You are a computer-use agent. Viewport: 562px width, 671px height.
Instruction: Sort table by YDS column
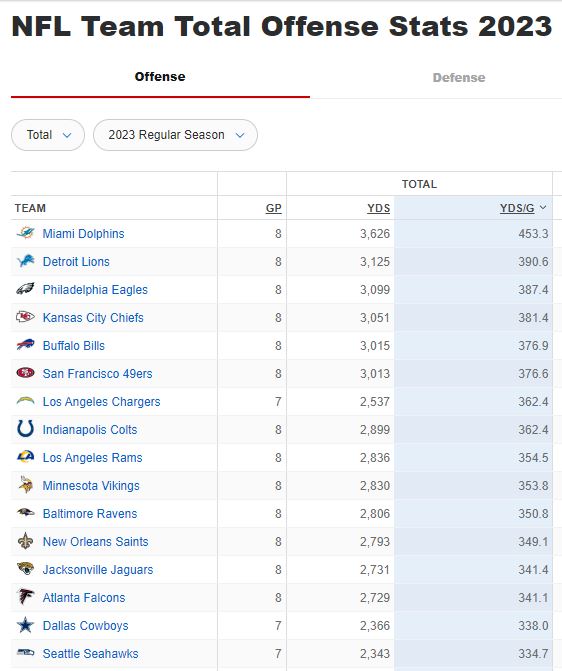pyautogui.click(x=379, y=208)
